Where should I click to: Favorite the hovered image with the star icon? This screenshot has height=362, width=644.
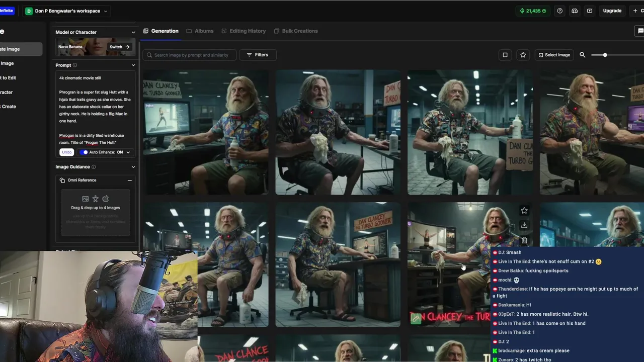(524, 211)
